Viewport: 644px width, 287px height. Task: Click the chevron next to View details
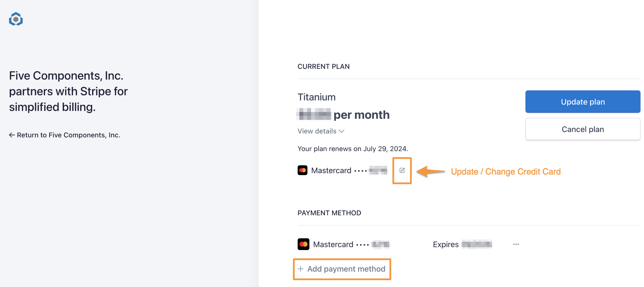342,131
